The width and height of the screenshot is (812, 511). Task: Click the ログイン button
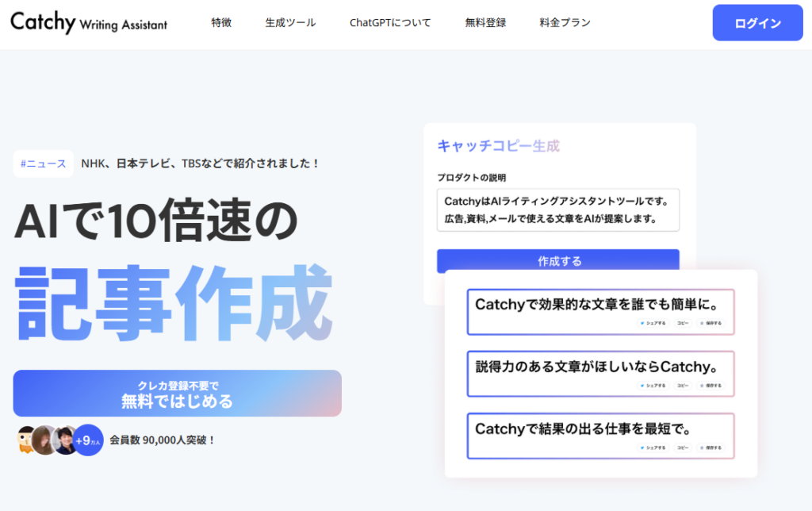click(x=757, y=23)
